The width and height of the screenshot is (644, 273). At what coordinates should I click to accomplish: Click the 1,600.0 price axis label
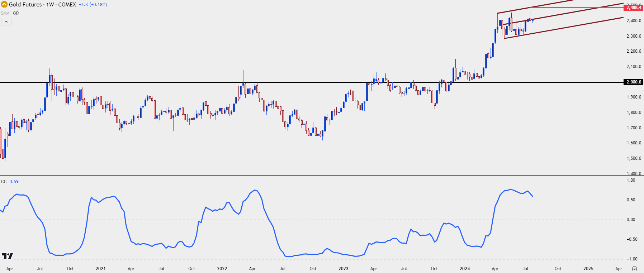[634, 143]
